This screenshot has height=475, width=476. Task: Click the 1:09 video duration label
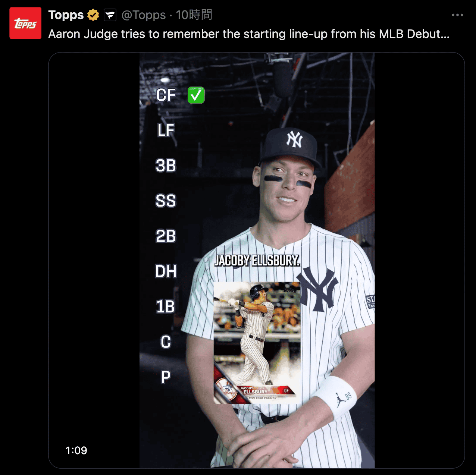[76, 450]
